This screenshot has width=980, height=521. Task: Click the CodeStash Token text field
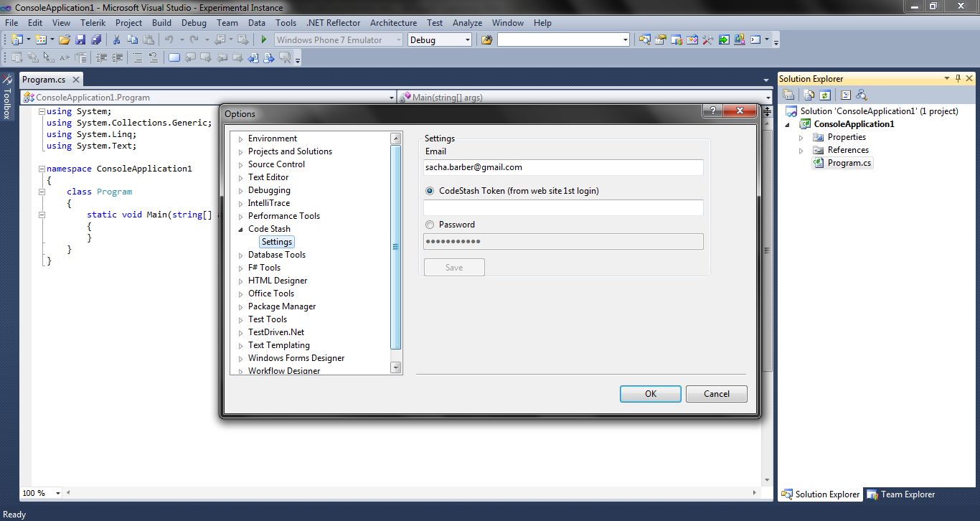tap(563, 208)
